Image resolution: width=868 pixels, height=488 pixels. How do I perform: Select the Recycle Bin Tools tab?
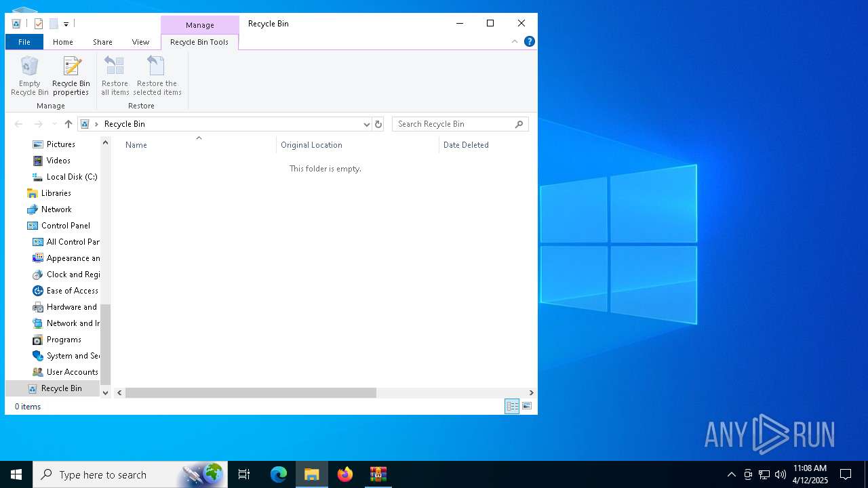click(x=199, y=42)
